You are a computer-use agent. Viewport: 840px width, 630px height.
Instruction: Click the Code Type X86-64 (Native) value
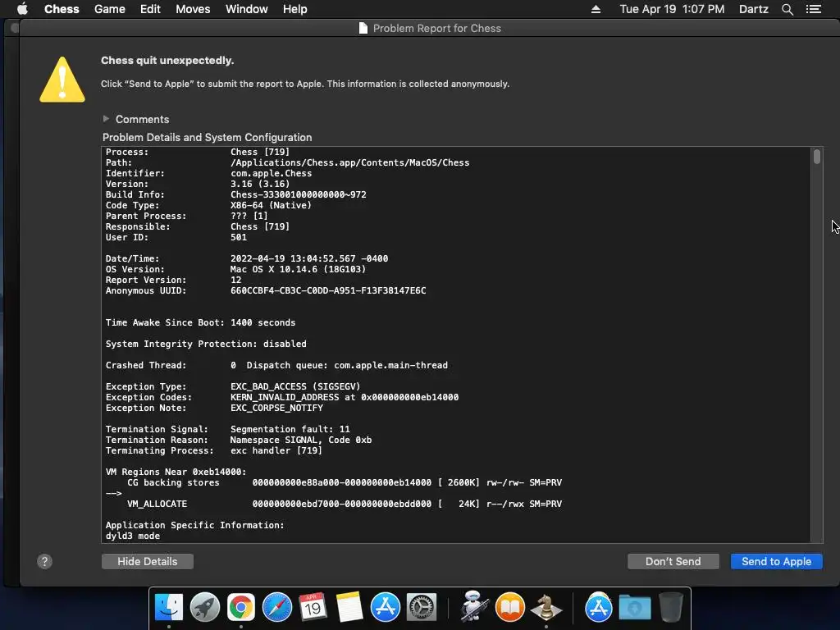point(271,205)
